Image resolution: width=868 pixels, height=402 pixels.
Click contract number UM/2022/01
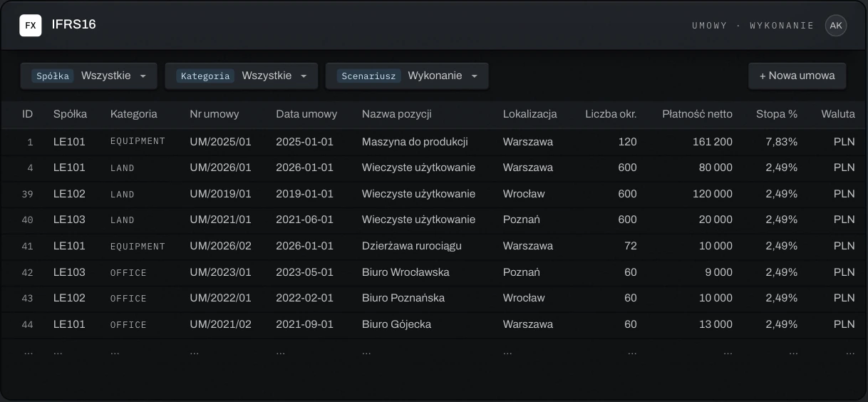pos(221,298)
